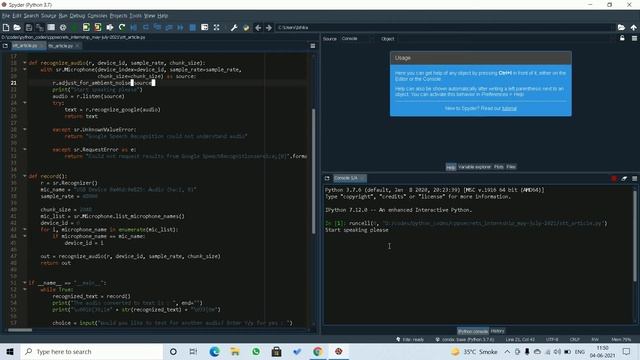Open the Debug menu

pyautogui.click(x=77, y=16)
